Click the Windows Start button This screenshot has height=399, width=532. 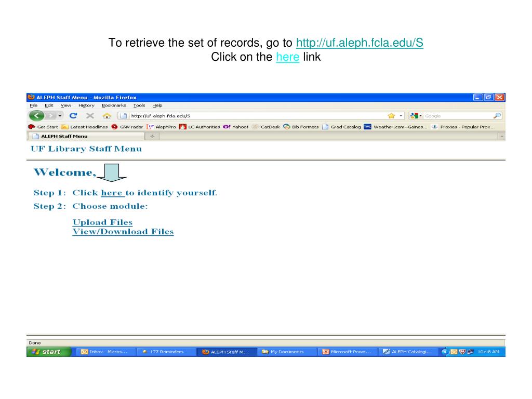pos(49,352)
